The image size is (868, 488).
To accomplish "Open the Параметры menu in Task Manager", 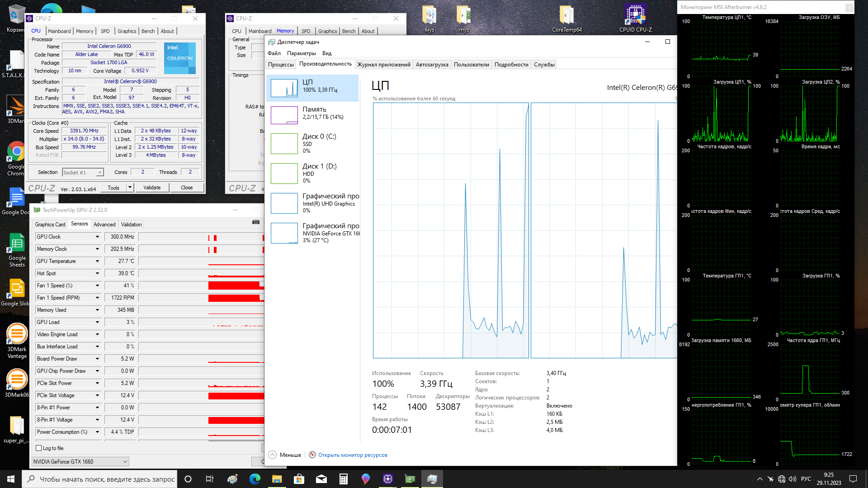I will tap(301, 53).
